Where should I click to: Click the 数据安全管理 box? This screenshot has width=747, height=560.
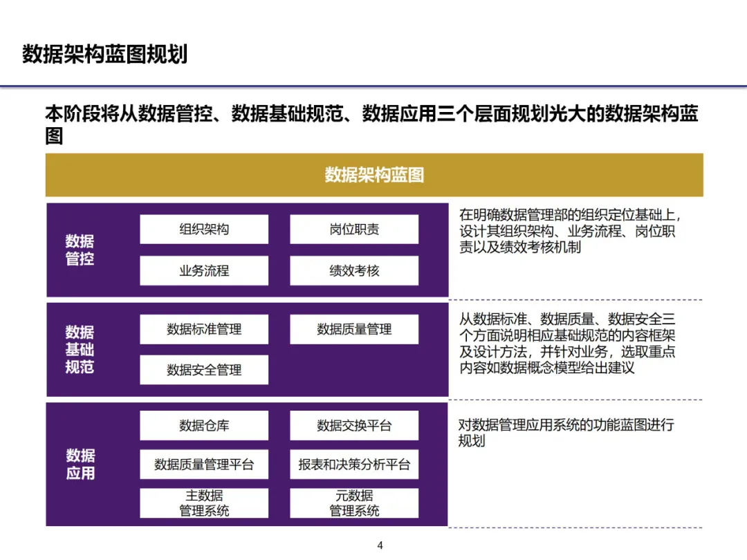click(x=204, y=369)
